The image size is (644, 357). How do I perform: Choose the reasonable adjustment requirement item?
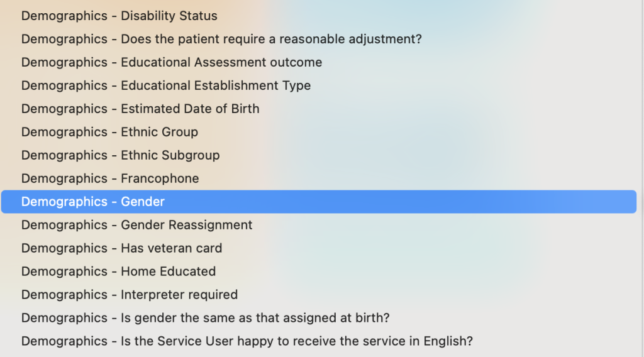[221, 39]
